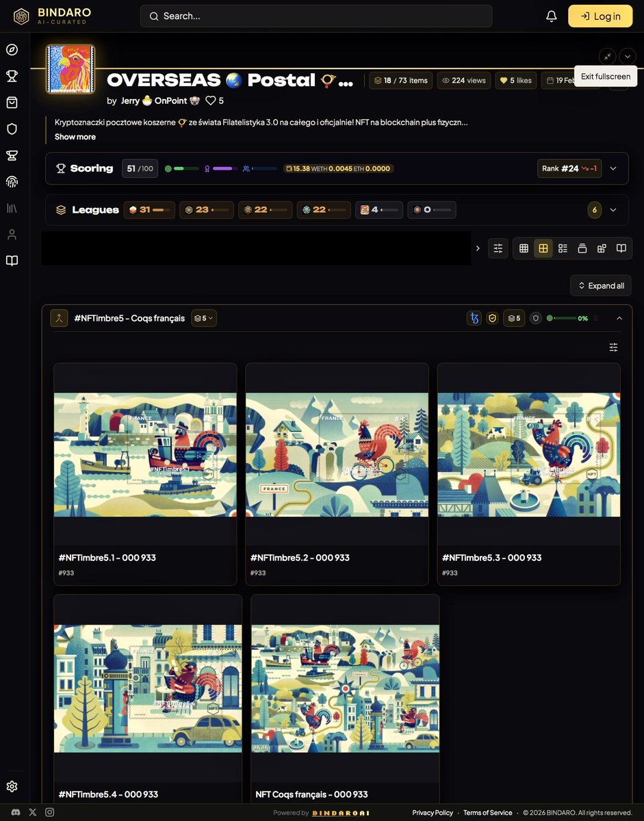Viewport: 644px width, 821px height.
Task: Click the right arrow beside the filter bar
Action: click(478, 248)
